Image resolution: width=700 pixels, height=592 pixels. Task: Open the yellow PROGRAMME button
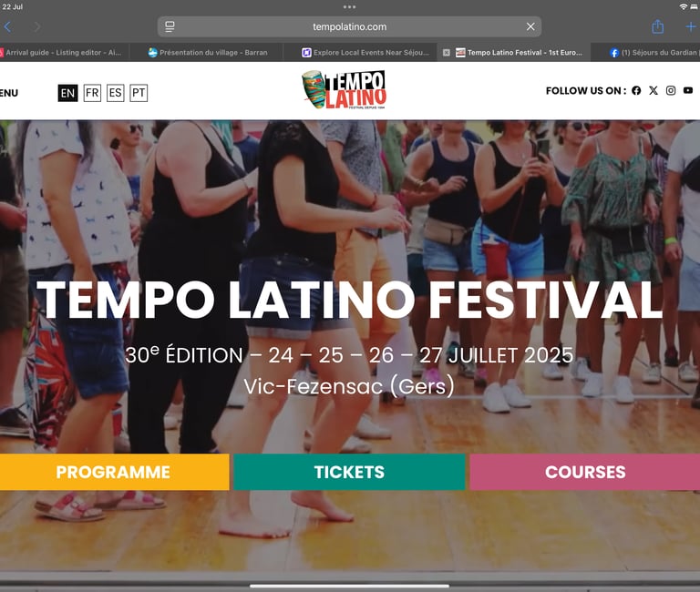pos(113,472)
